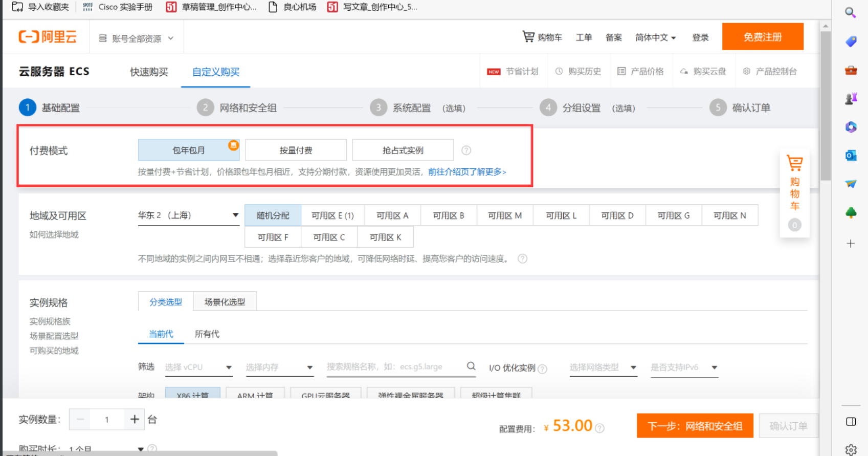Open the Microsoft 365 sidebar icon

[851, 127]
